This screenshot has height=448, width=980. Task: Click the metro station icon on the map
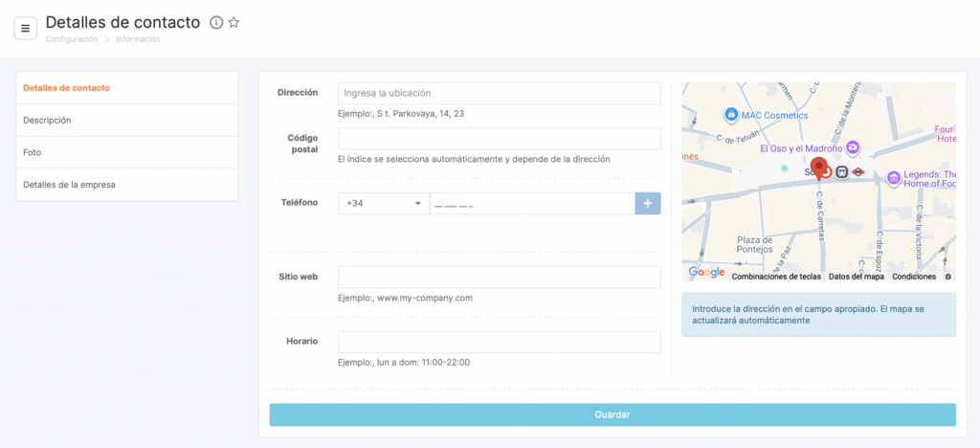click(x=858, y=171)
